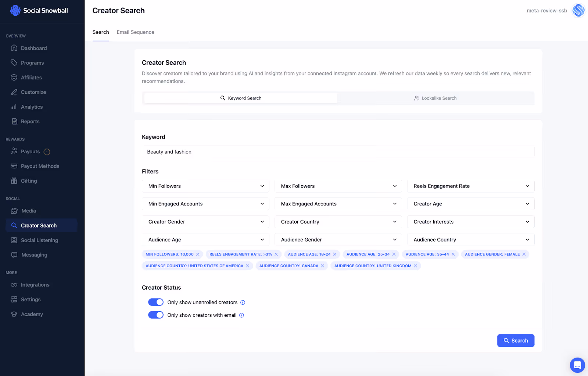The width and height of the screenshot is (588, 376).
Task: Click the Payouts warning alert icon
Action: pos(47,152)
